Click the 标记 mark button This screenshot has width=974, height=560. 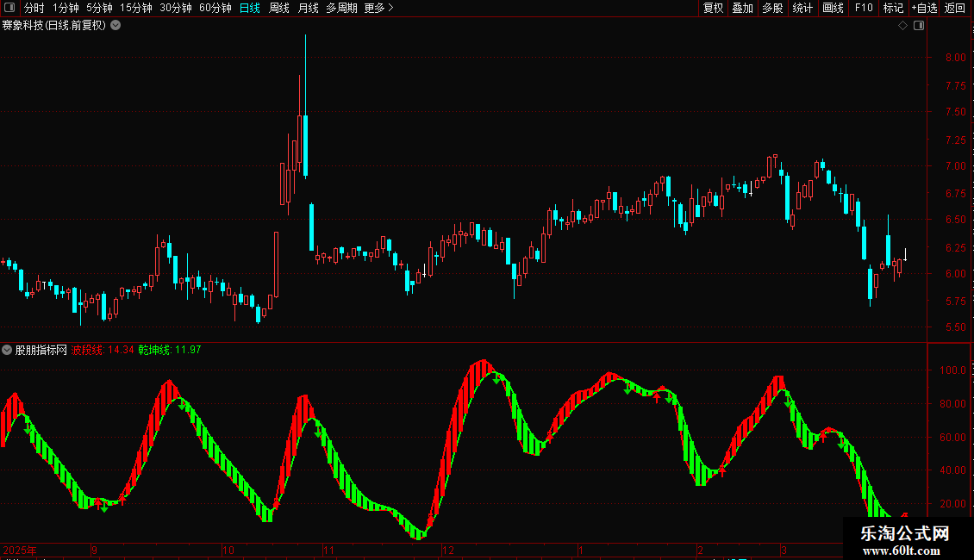pos(893,8)
